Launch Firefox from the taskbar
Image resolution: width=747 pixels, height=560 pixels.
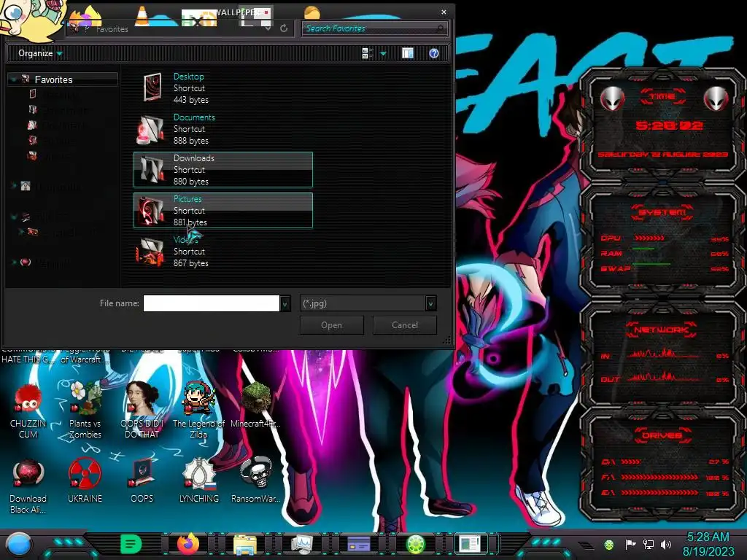(x=188, y=543)
